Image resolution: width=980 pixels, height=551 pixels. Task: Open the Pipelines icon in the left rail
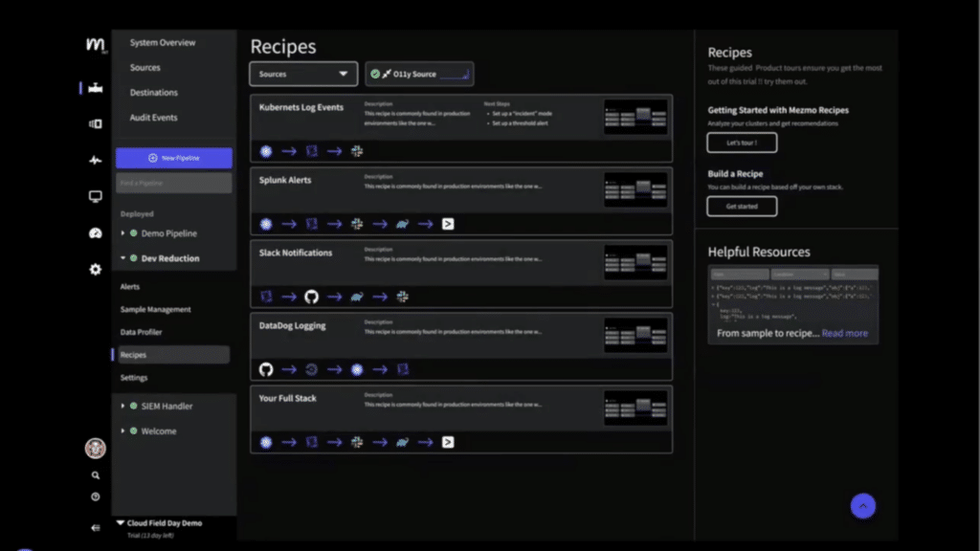point(95,88)
